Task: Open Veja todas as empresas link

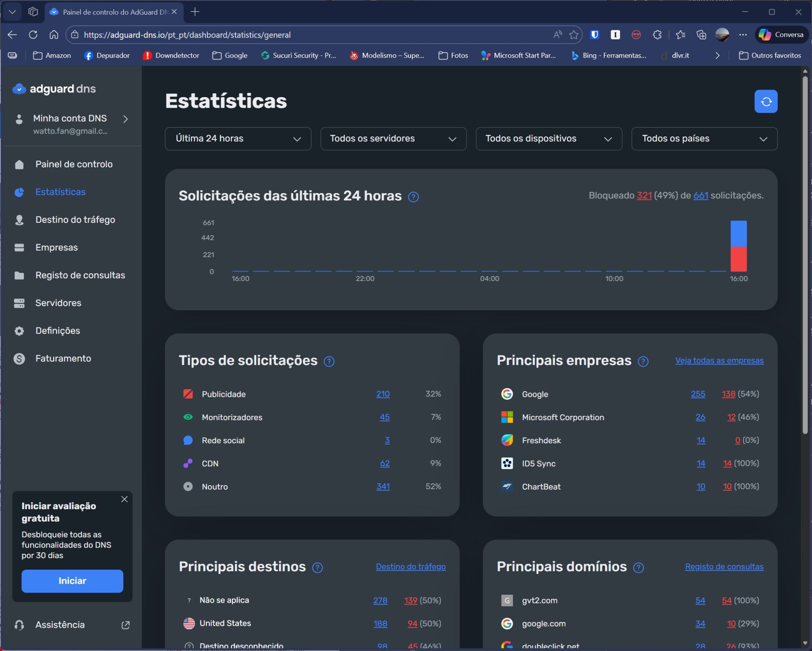Action: tap(719, 360)
